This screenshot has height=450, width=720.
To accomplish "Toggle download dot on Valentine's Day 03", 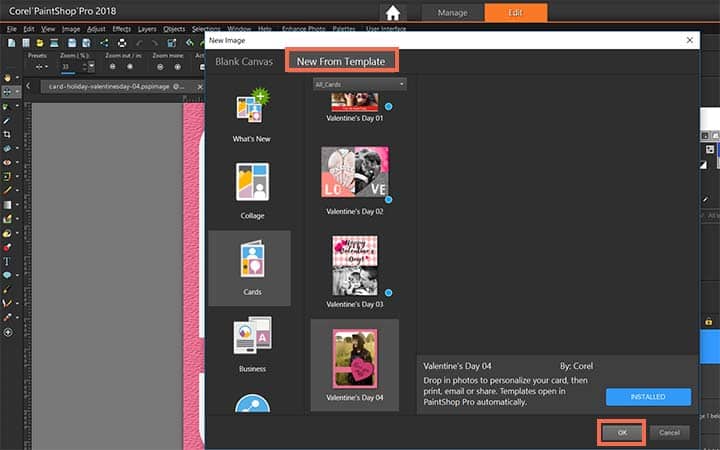I will coord(388,292).
